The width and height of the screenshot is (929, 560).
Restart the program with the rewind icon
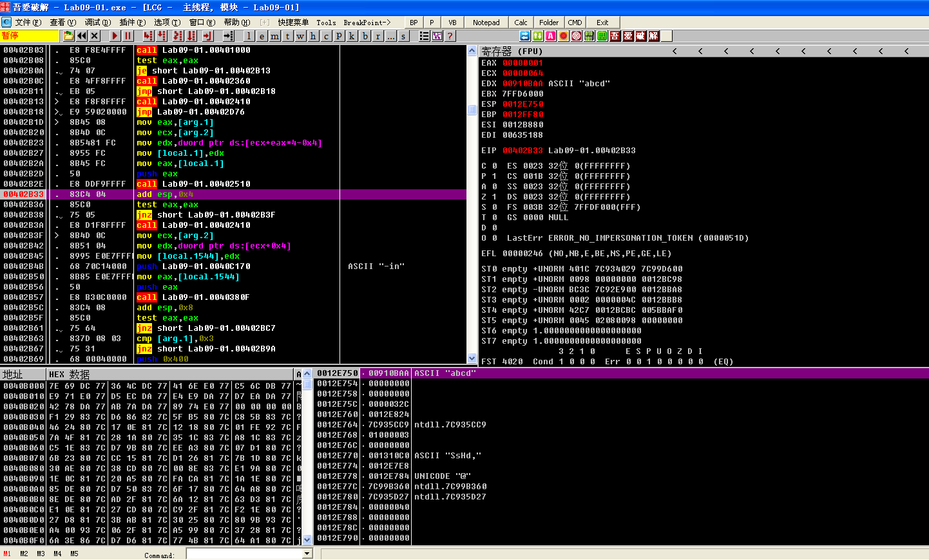click(82, 36)
